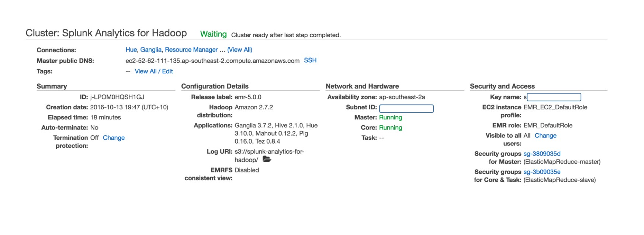Click the cluster ID j-LPOM0HQSH1GJ
The image size is (644, 235).
117,97
